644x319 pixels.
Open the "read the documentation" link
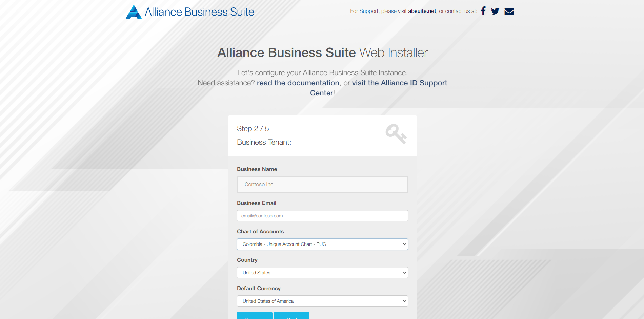(298, 83)
